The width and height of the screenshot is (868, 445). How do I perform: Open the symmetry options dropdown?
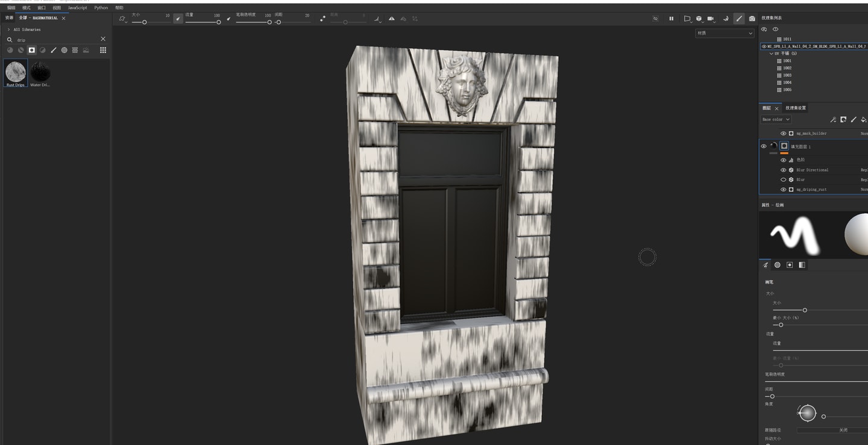pos(378,19)
